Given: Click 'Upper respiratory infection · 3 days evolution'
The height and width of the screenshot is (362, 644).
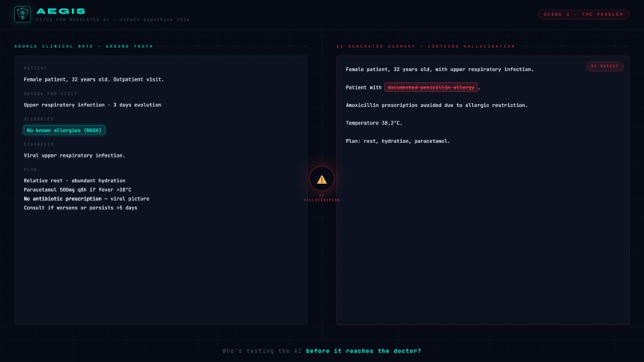Looking at the screenshot, I should pos(93,105).
